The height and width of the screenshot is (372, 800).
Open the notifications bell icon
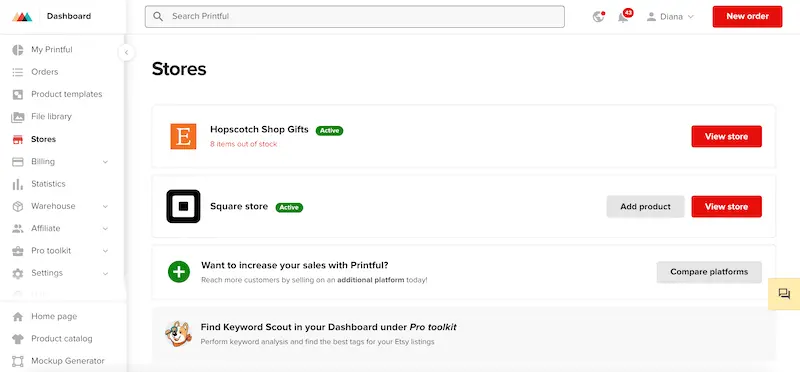pyautogui.click(x=623, y=17)
